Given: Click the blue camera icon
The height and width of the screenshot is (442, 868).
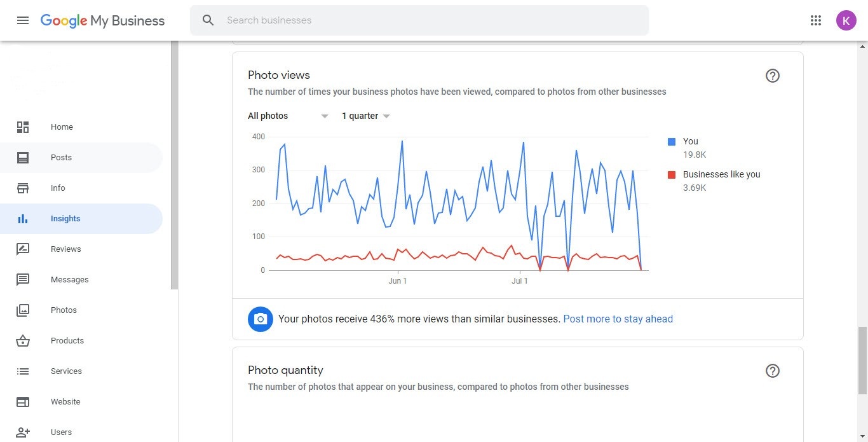Looking at the screenshot, I should pyautogui.click(x=261, y=319).
